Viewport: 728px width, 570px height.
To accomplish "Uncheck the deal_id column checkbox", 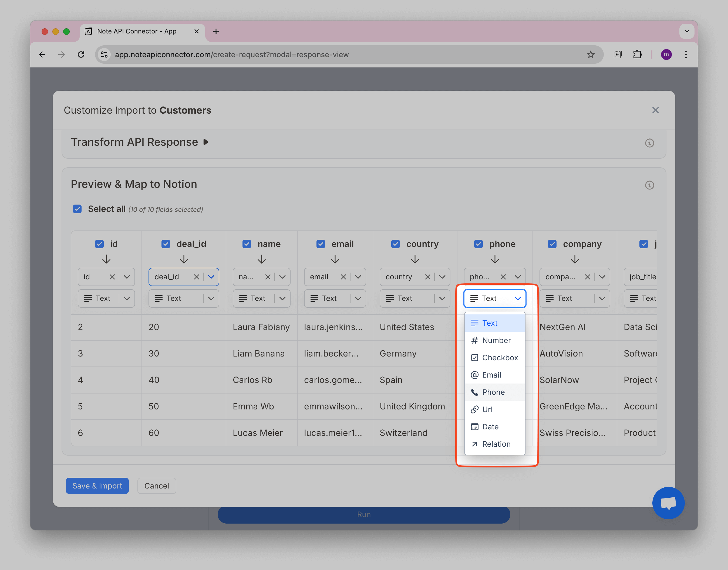I will coord(166,244).
